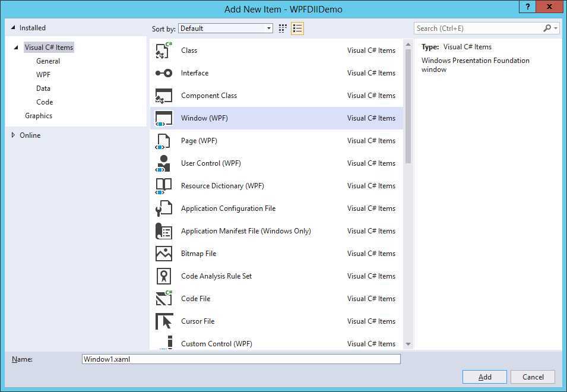Click the scroll up arrow
Screen dimensions: 567x392
pyautogui.click(x=408, y=45)
